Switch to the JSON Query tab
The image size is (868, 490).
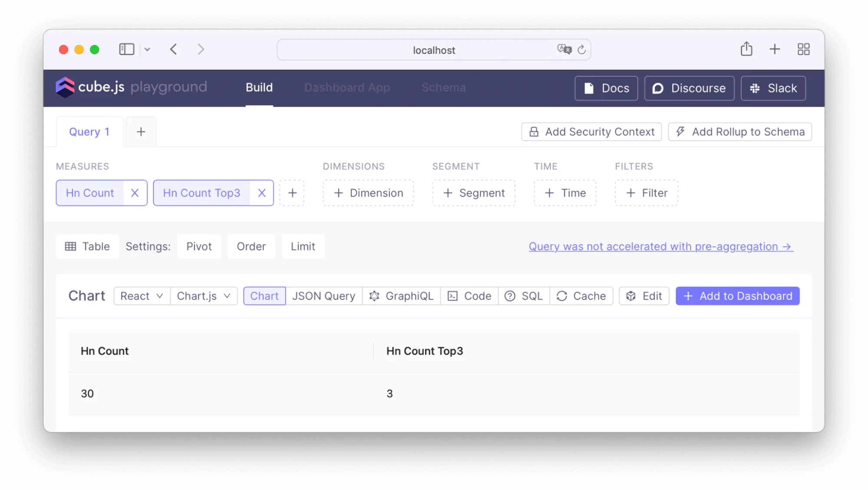pyautogui.click(x=323, y=296)
